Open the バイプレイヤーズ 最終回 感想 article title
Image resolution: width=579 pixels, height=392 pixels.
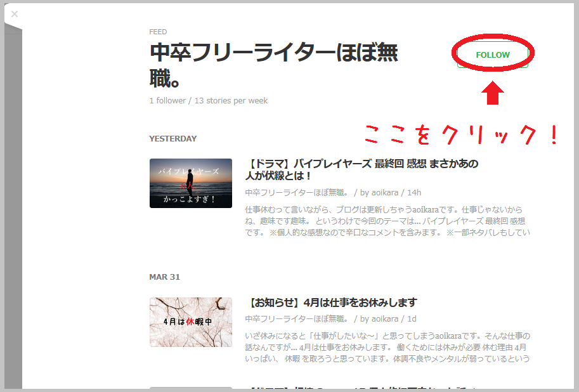pos(362,169)
